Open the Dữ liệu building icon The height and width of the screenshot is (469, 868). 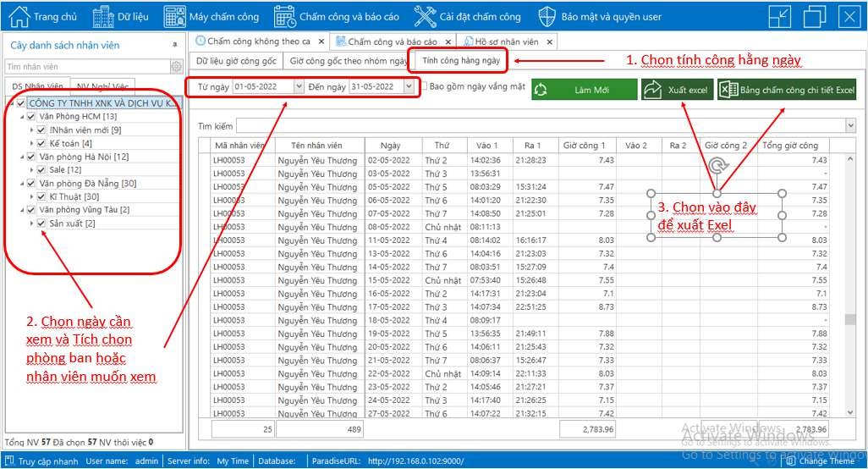pyautogui.click(x=103, y=16)
